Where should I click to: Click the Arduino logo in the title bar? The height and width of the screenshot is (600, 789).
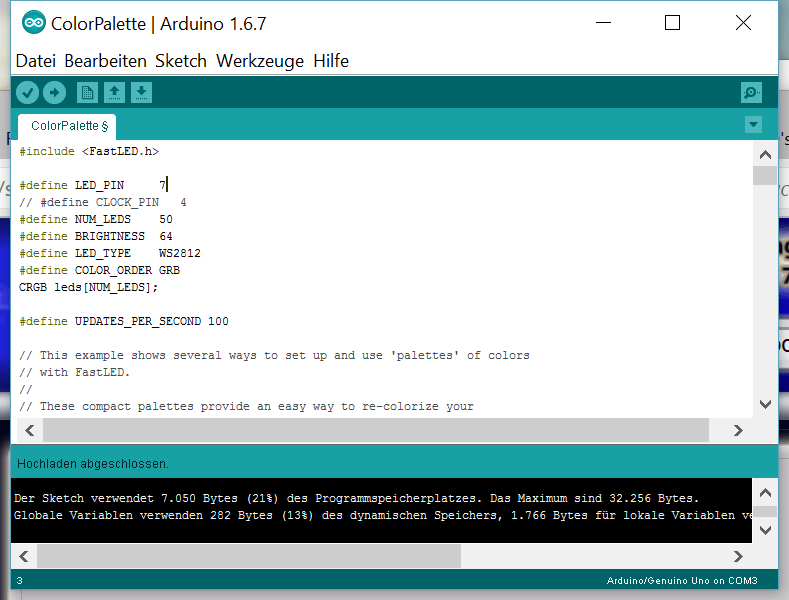(x=34, y=23)
